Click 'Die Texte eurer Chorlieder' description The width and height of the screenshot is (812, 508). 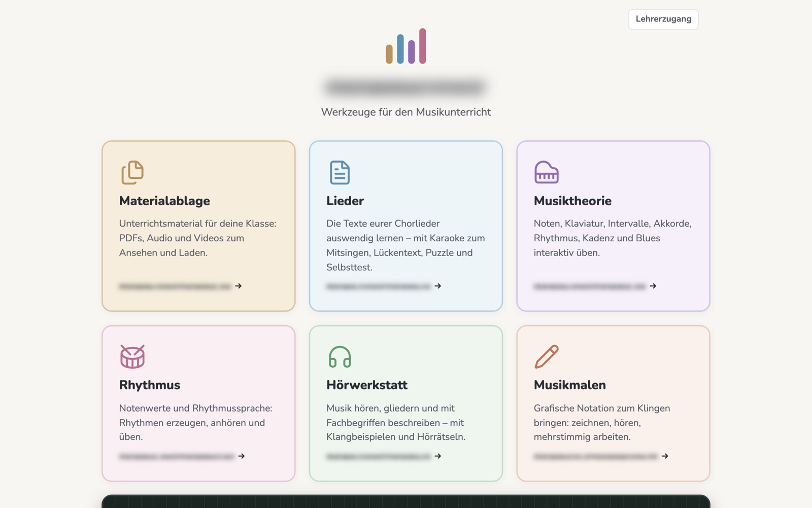tap(406, 245)
